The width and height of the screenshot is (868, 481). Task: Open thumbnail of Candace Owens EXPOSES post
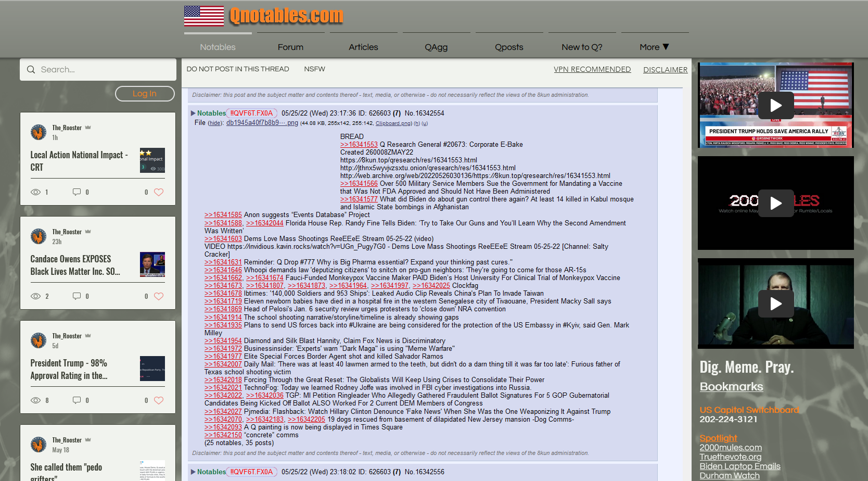pyautogui.click(x=152, y=264)
